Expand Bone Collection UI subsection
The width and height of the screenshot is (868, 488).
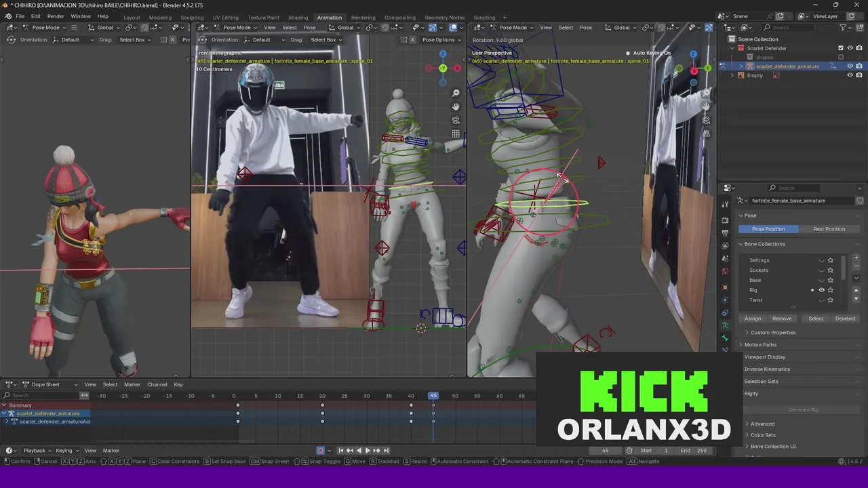[x=773, y=447]
